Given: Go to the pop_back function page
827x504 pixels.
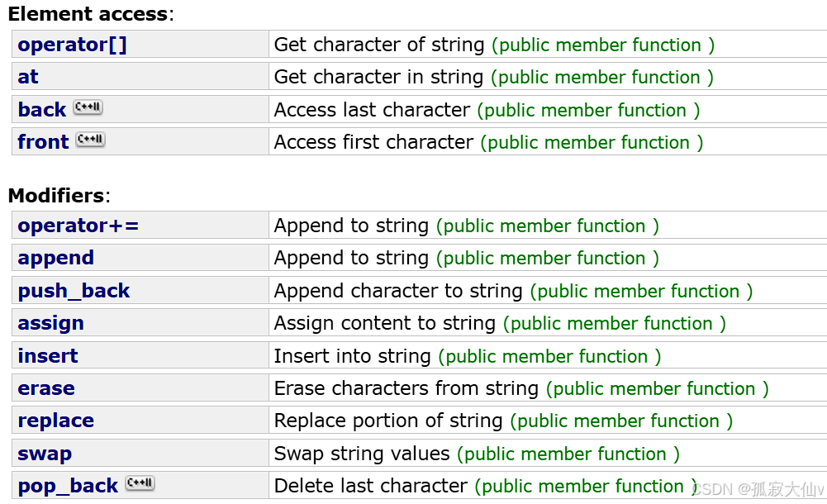Looking at the screenshot, I should [68, 486].
